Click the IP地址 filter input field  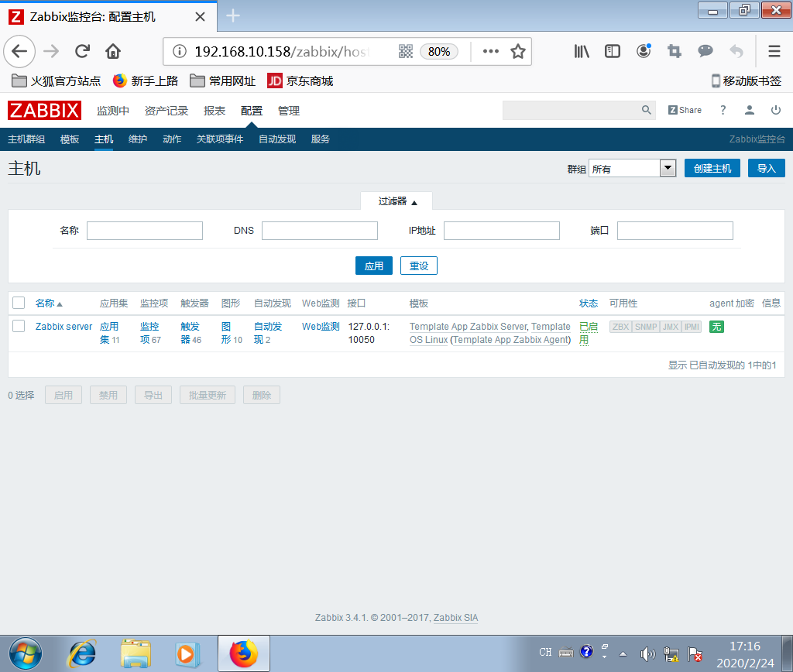coord(502,231)
